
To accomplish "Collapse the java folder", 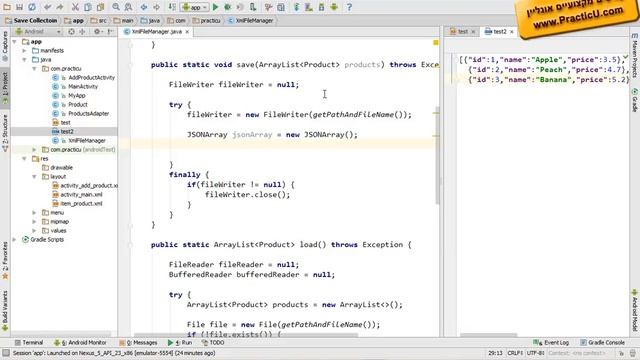I will coord(24,60).
